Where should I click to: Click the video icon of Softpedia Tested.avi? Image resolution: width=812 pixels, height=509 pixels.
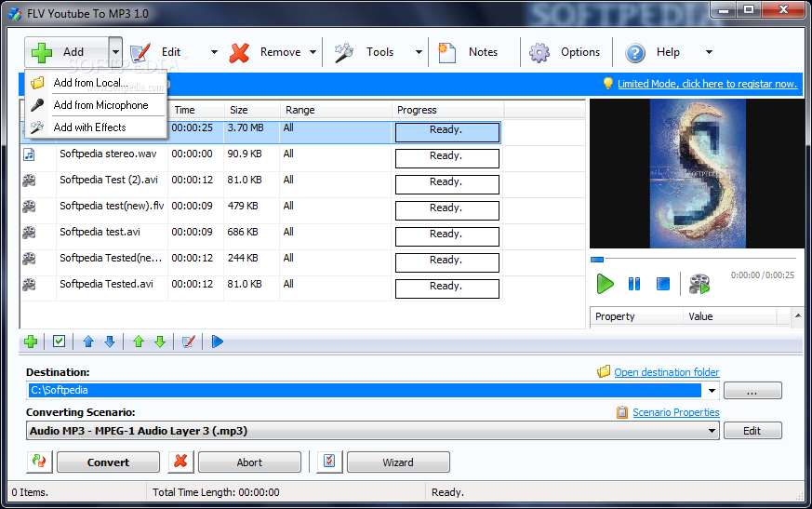29,284
